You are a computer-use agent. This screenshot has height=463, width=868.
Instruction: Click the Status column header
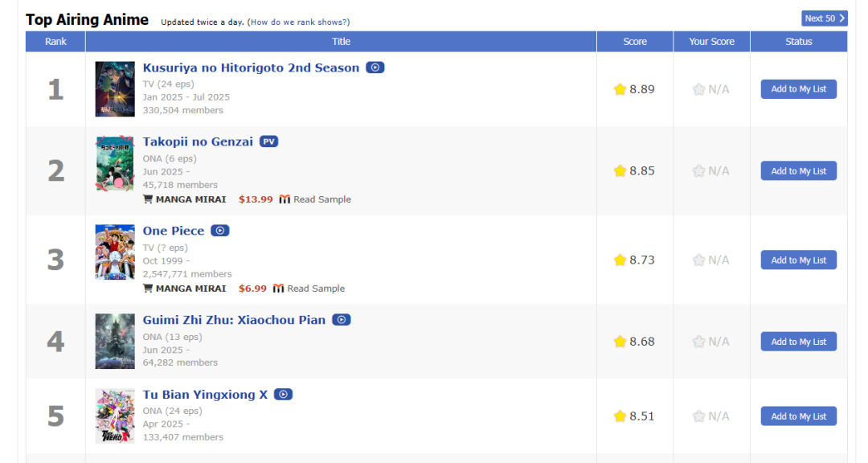point(799,42)
